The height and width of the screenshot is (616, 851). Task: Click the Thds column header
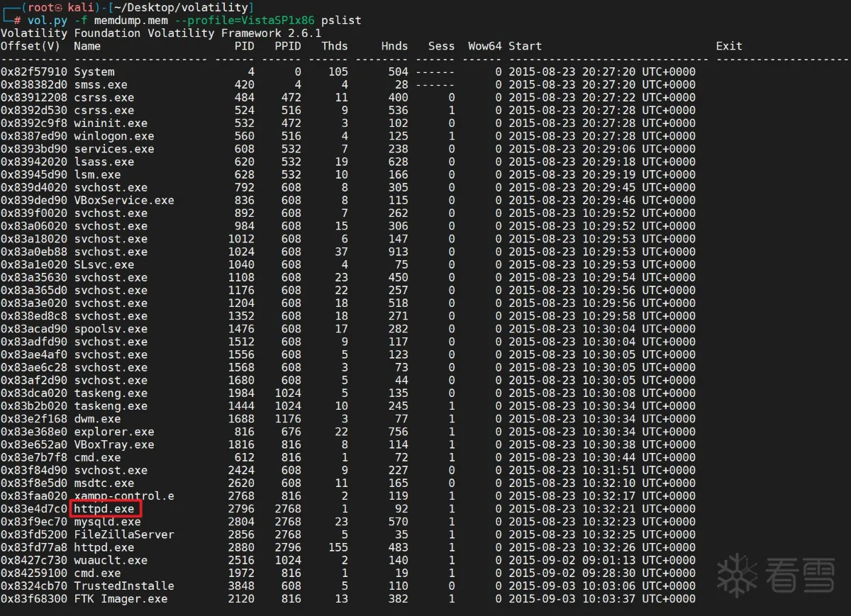(x=335, y=46)
